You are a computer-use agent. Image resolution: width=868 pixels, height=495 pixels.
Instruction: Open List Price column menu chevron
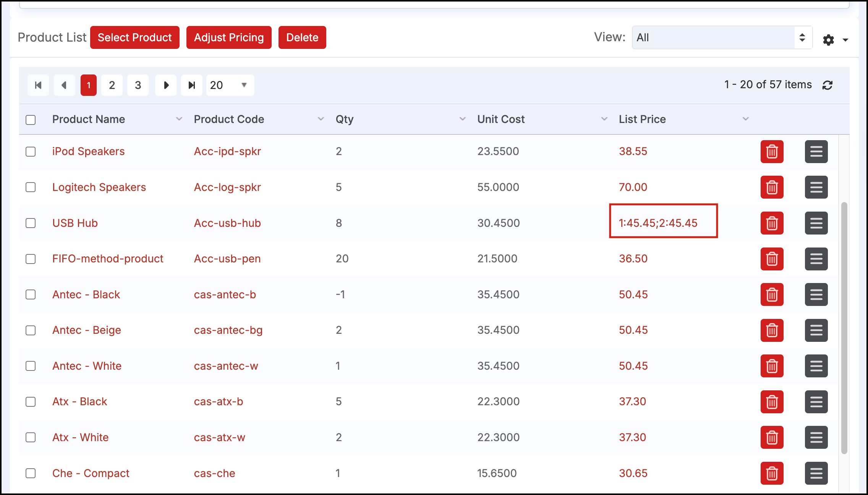tap(745, 119)
